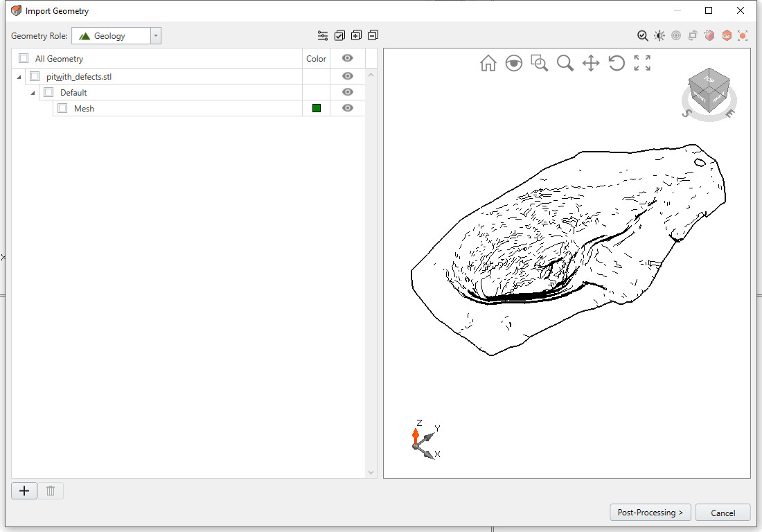Open the geometry settings sliders icon
Viewport: 762px width, 532px height.
click(323, 35)
